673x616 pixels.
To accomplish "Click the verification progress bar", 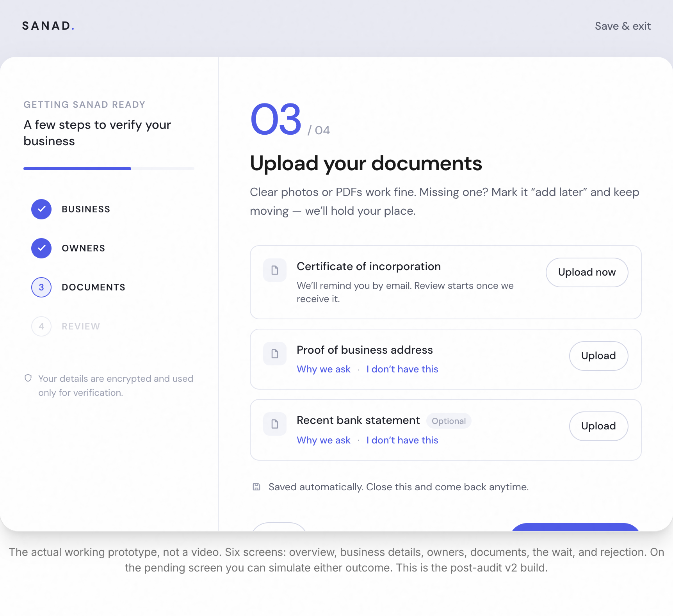I will pos(109,169).
